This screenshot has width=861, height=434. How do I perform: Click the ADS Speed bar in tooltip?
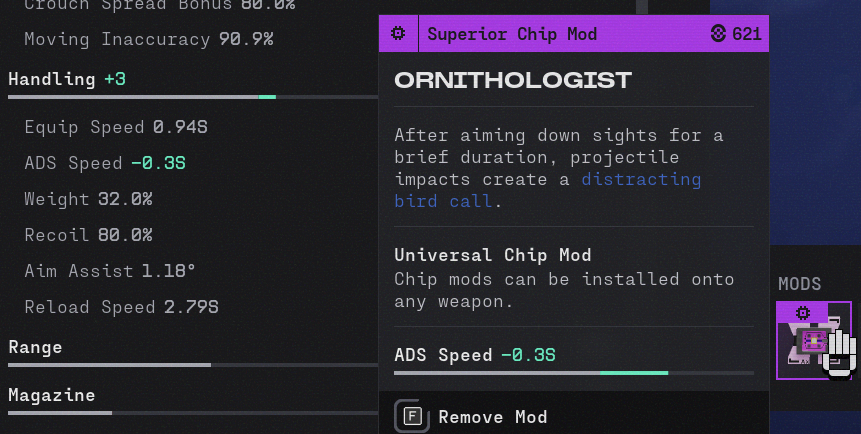tap(574, 373)
